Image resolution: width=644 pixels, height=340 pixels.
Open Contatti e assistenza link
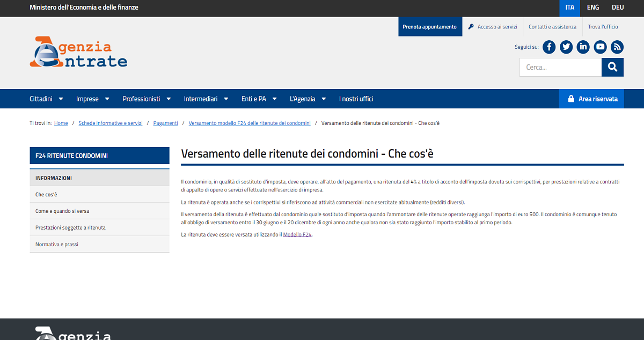552,27
